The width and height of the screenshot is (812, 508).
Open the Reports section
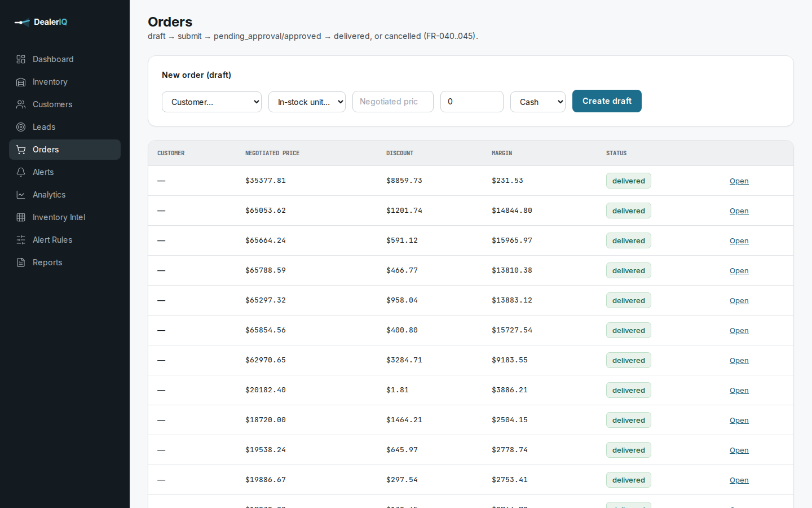coord(65,262)
